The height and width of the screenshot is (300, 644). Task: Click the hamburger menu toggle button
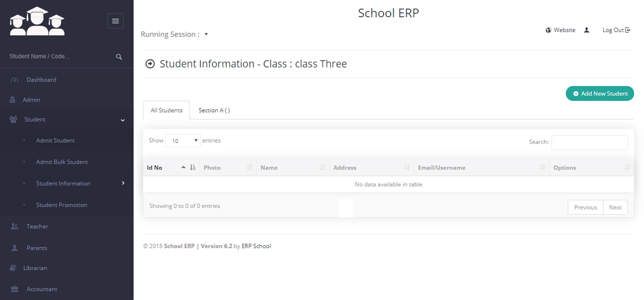click(x=115, y=21)
